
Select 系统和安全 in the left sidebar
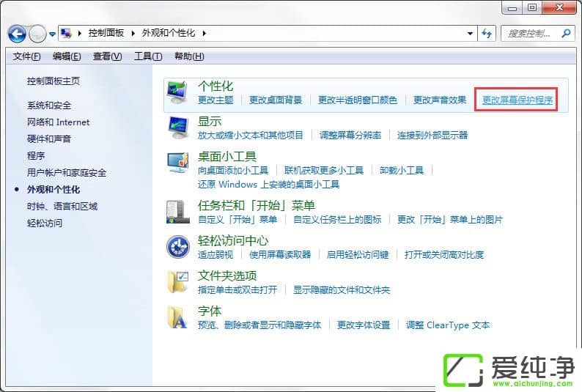49,106
